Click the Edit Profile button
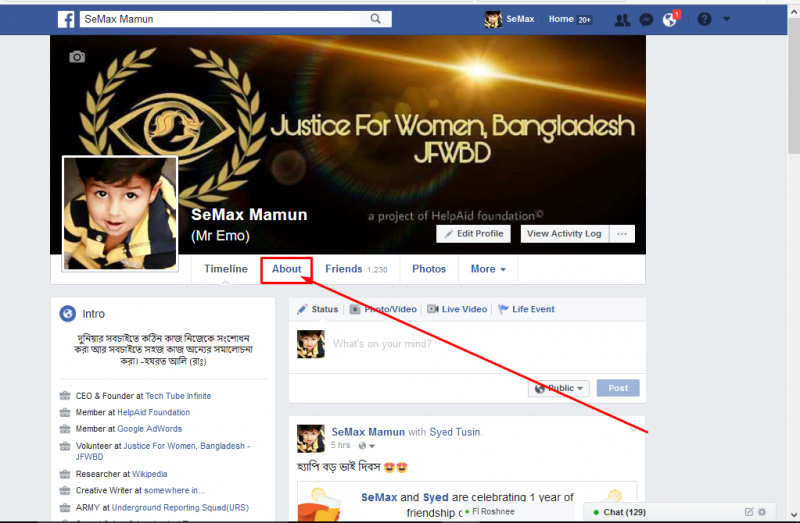Image resolution: width=800 pixels, height=523 pixels. [473, 234]
